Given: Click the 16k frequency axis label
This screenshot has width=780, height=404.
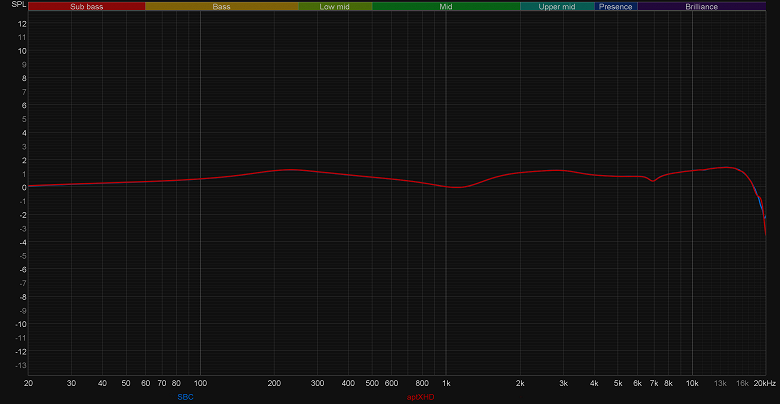Looking at the screenshot, I should point(743,383).
